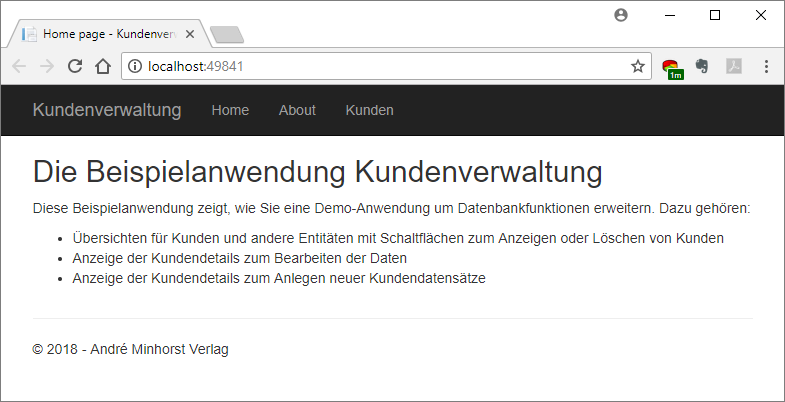Minimize the Chrome window

670,16
